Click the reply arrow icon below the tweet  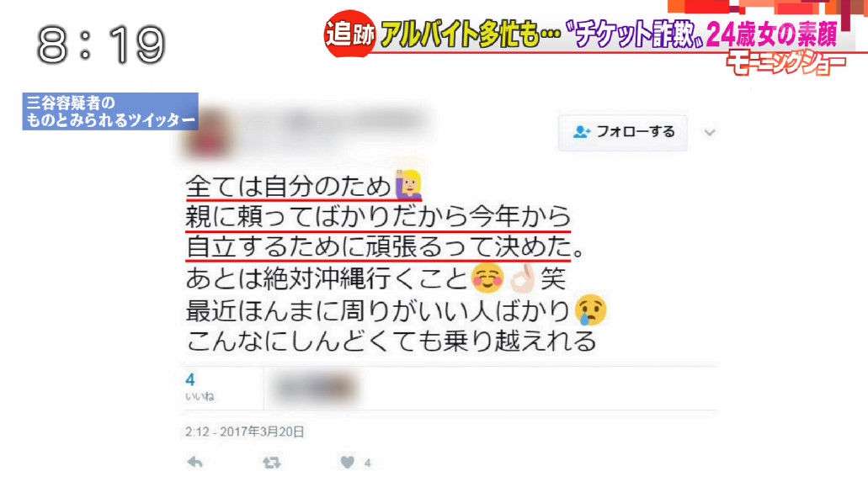coord(194,462)
